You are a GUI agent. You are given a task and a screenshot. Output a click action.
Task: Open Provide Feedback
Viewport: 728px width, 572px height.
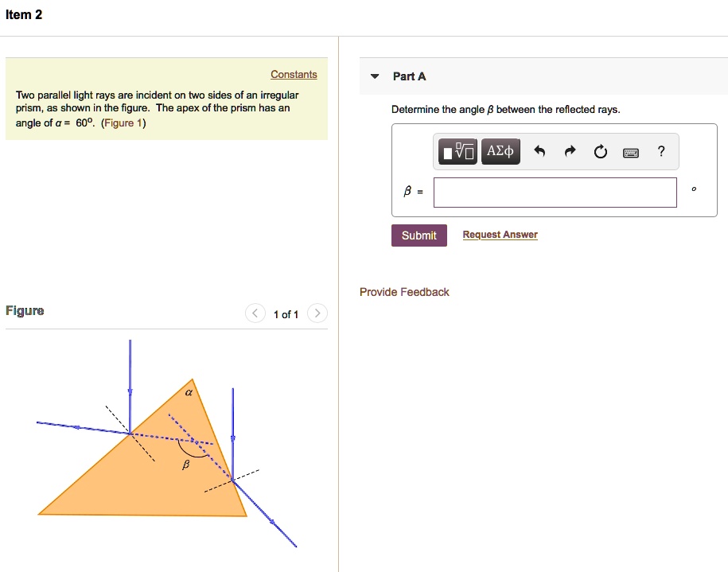404,292
